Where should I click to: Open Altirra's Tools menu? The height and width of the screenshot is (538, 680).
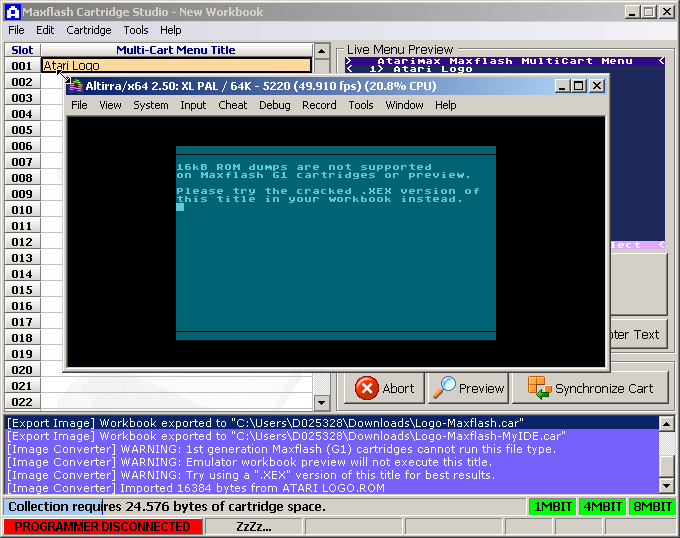361,105
